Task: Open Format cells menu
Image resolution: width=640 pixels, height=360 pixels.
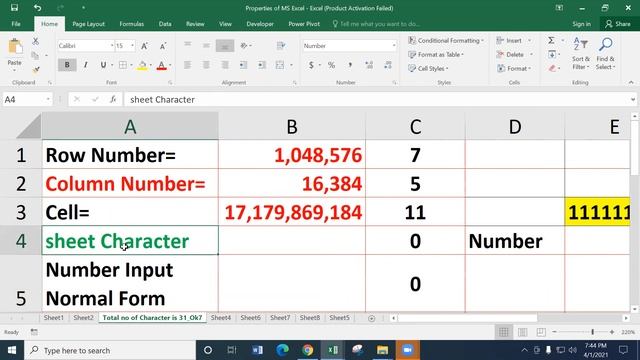Action: (513, 68)
